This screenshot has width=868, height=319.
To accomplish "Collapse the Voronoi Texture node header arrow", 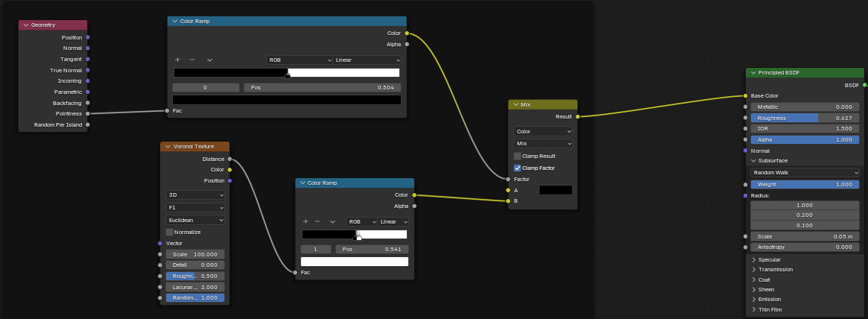I will [168, 147].
